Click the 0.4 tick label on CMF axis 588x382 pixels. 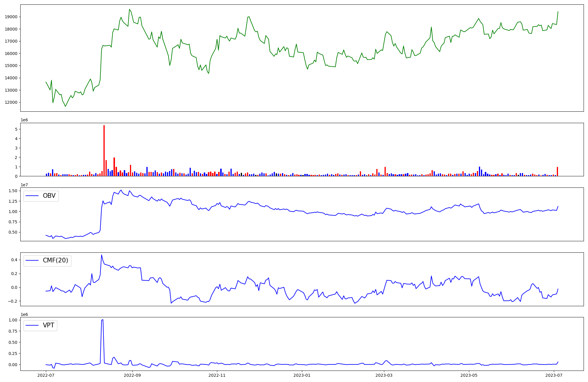(x=14, y=259)
